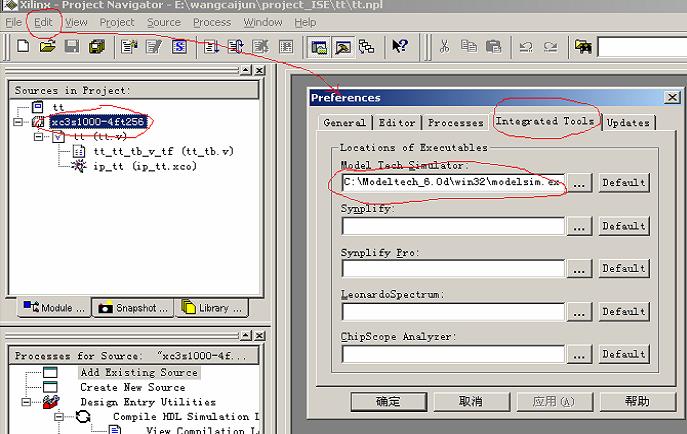Select tt_tt_tb_v_tf (tt_tb.v) source
The image size is (687, 434).
tap(163, 152)
